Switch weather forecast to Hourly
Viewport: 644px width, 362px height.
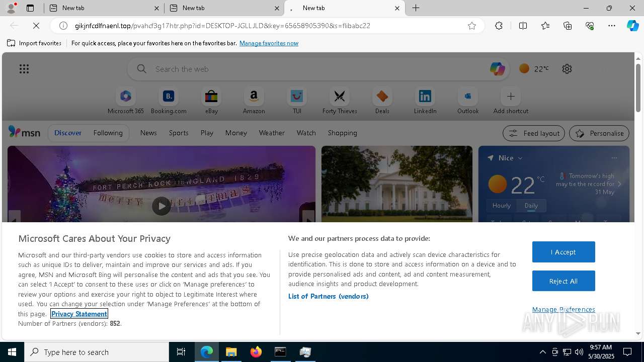coord(502,206)
